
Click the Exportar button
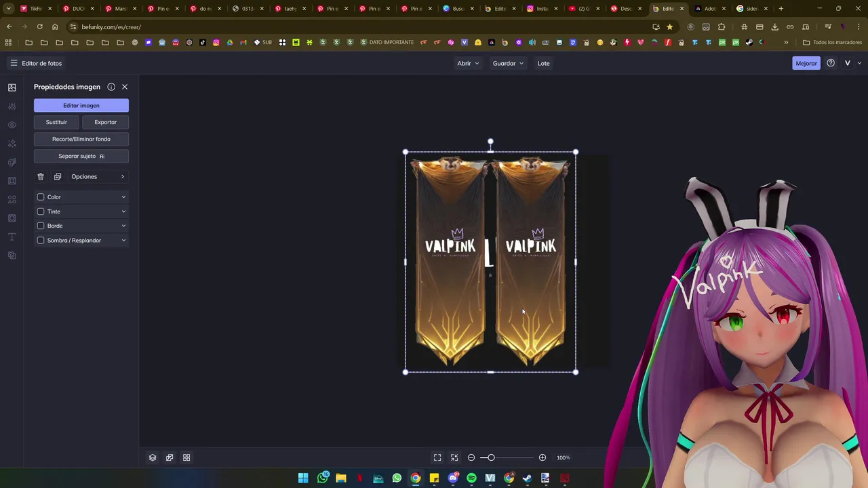106,122
